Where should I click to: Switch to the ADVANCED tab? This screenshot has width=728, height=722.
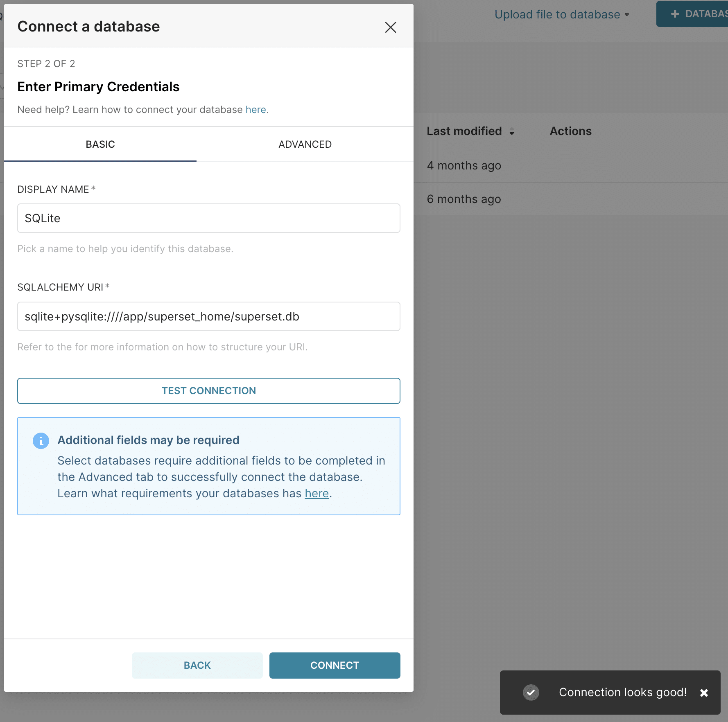pyautogui.click(x=305, y=144)
